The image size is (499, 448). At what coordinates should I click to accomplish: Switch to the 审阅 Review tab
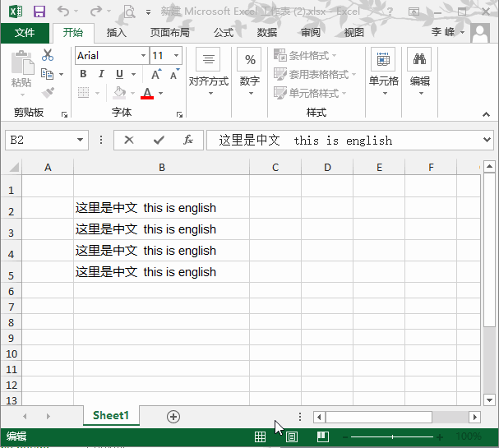coord(310,33)
